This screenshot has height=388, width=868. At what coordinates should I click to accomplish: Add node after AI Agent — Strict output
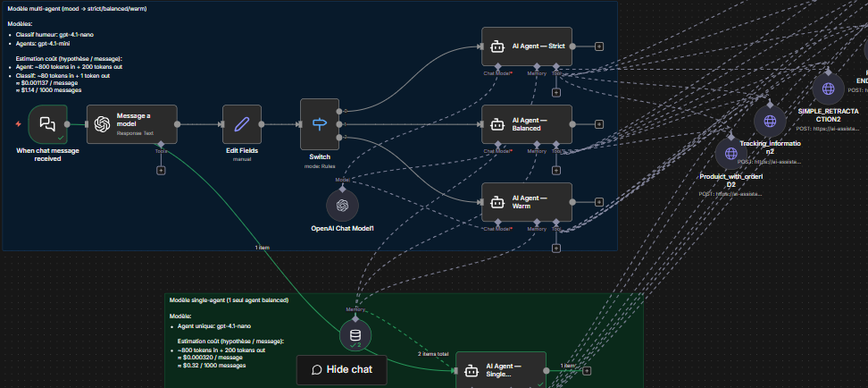click(x=599, y=46)
